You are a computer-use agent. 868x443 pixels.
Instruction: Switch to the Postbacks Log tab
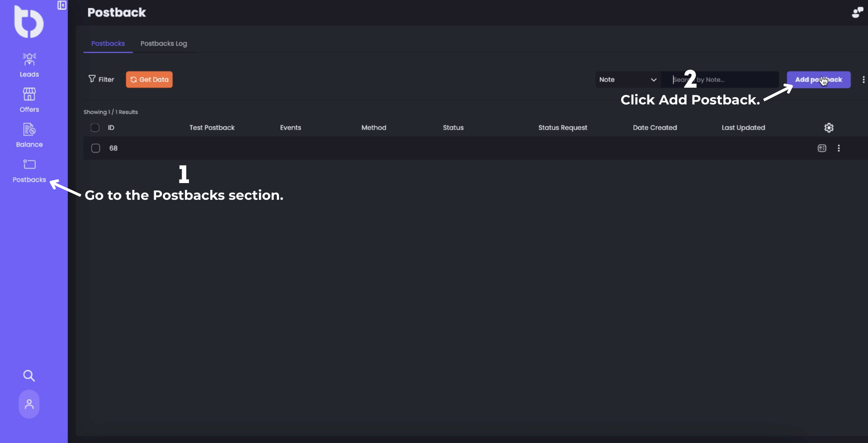(164, 44)
